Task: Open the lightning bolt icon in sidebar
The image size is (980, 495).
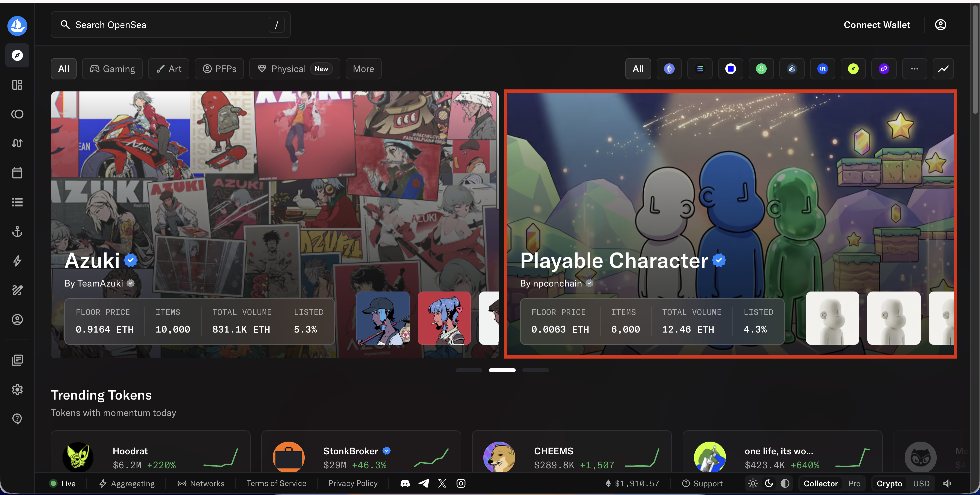Action: [17, 261]
